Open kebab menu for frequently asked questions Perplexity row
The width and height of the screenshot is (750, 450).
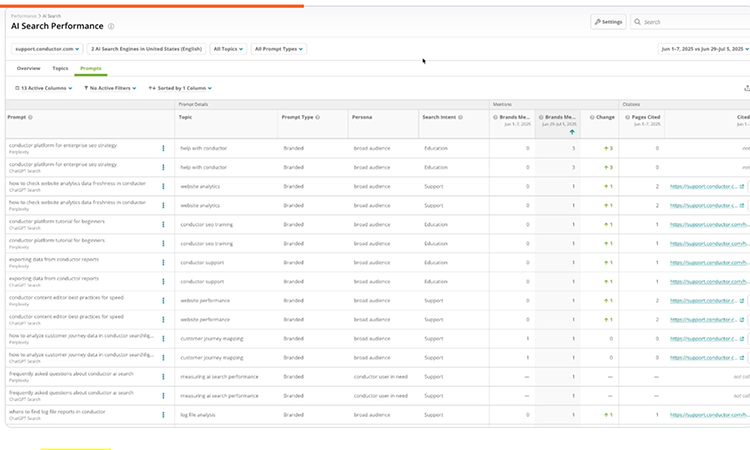coord(163,377)
